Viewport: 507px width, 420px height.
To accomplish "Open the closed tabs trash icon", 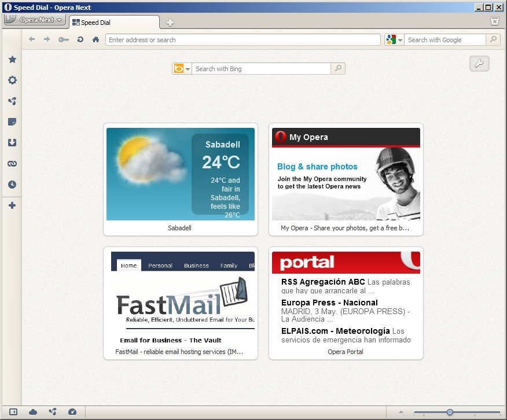I will click(494, 21).
